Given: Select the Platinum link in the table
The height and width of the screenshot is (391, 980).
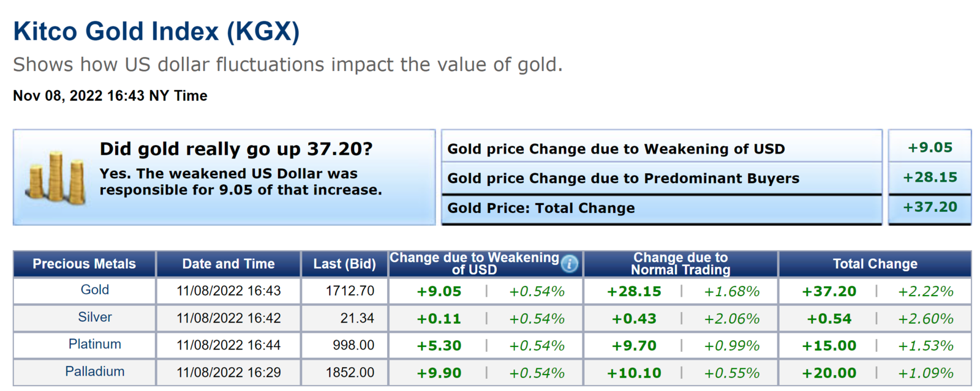Looking at the screenshot, I should point(95,344).
